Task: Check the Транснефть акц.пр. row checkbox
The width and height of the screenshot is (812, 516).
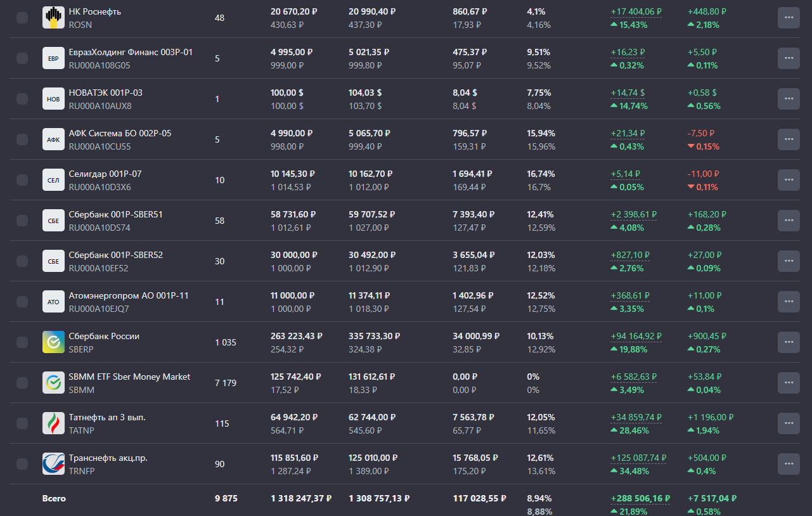Action: pos(22,464)
